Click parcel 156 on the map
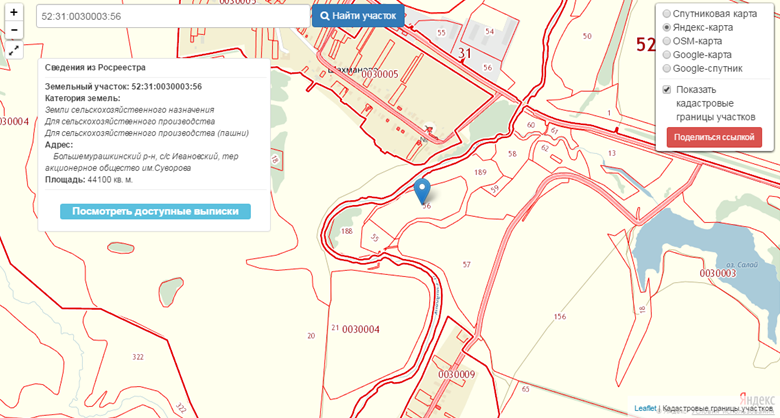 (558, 316)
